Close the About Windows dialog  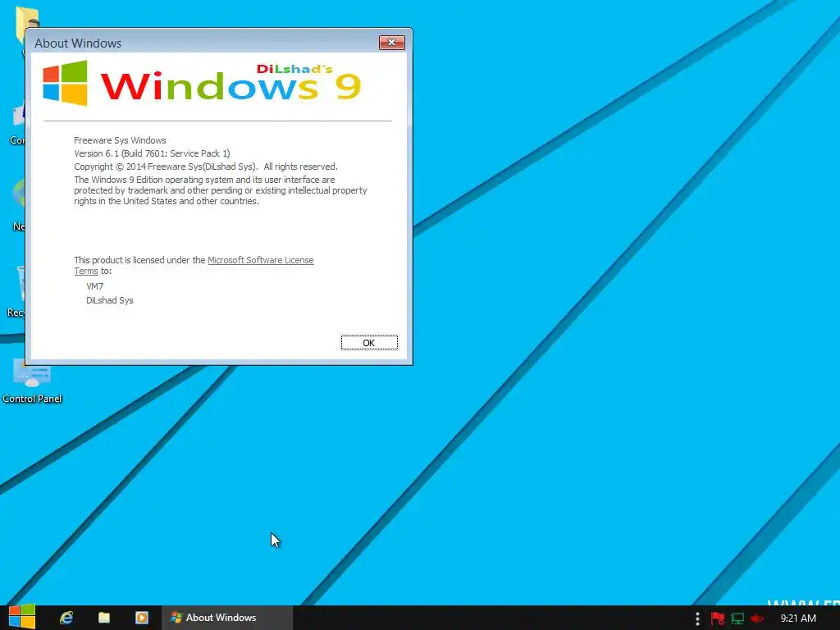coord(391,43)
